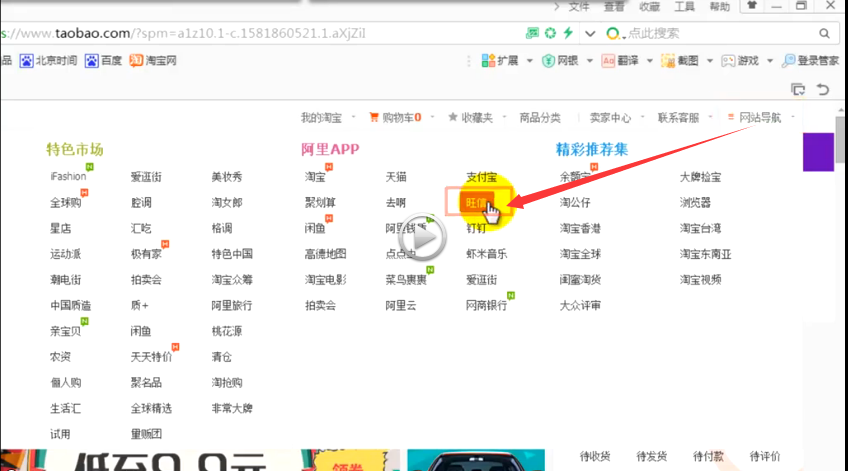Open the 全球购 link
Screen dimensions: 848x471
click(65, 203)
